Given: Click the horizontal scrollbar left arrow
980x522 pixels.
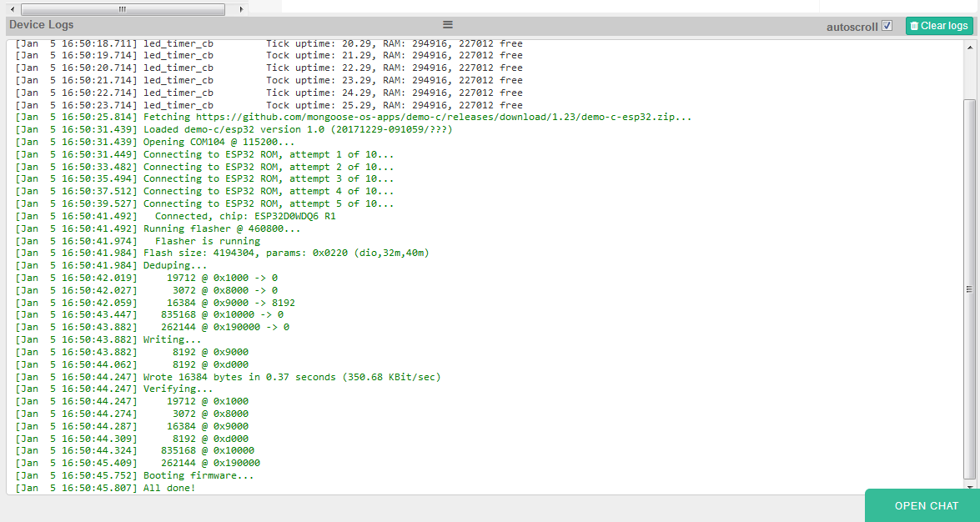Looking at the screenshot, I should 12,8.
